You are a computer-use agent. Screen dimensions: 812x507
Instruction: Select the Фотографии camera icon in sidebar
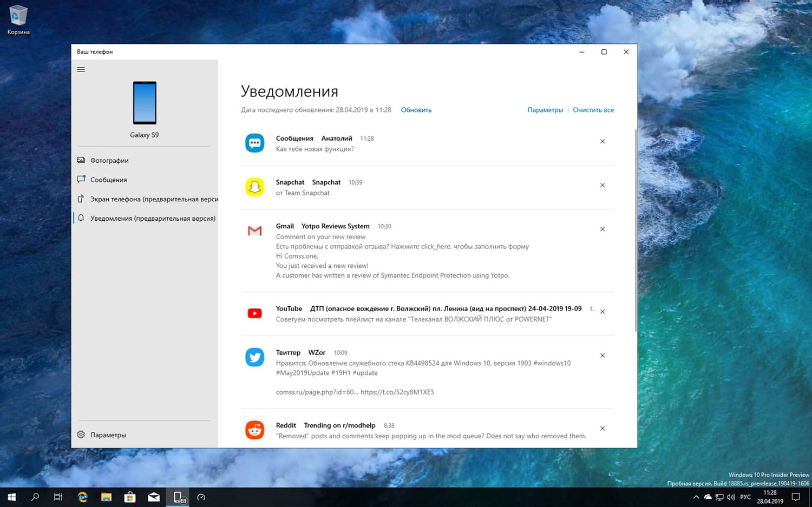coord(81,160)
